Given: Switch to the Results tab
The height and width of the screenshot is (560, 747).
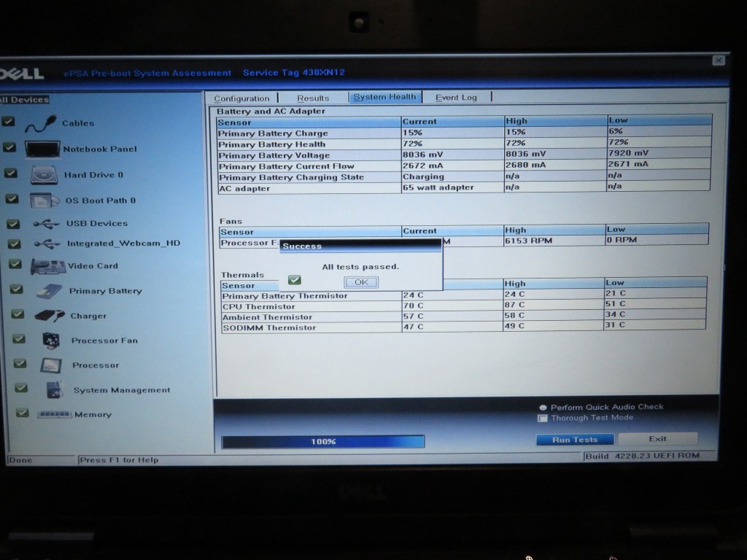Looking at the screenshot, I should 313,98.
